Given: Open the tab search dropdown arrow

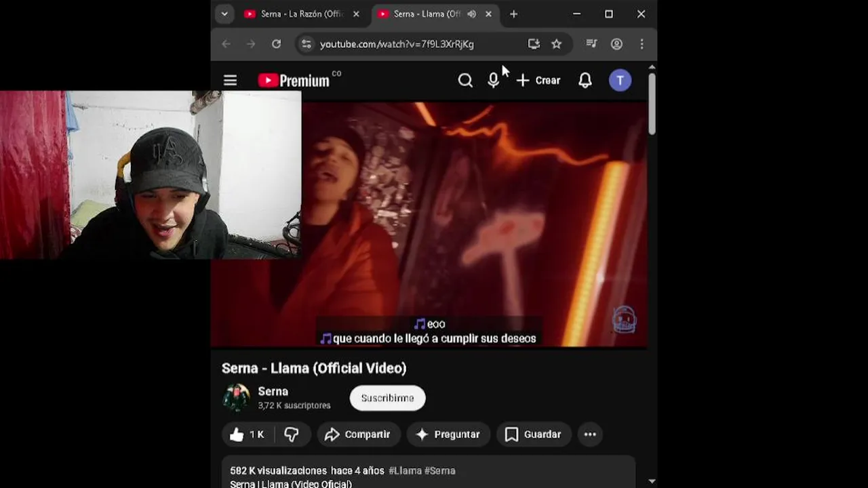Looking at the screenshot, I should (224, 14).
